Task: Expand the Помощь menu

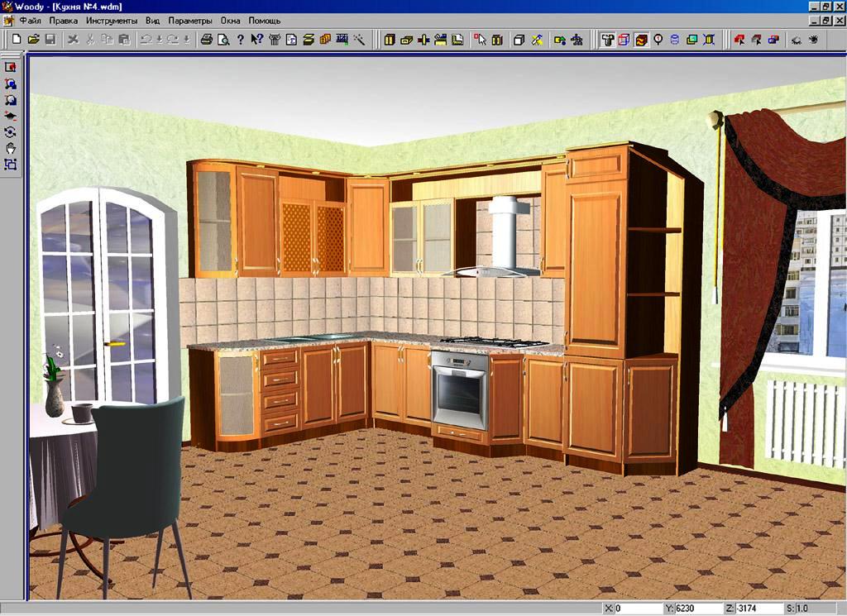Action: click(x=265, y=20)
